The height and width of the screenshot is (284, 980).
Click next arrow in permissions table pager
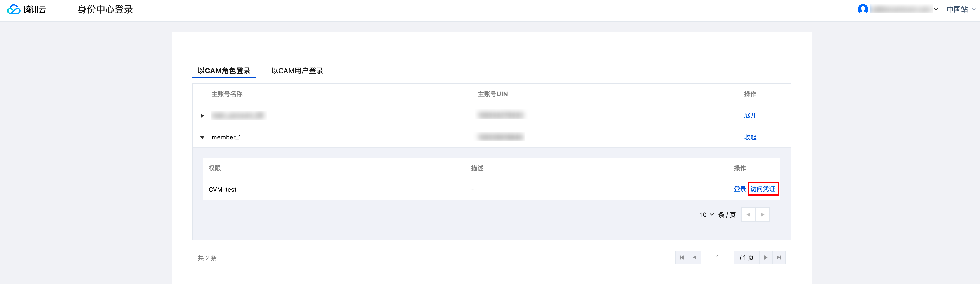[x=763, y=215]
